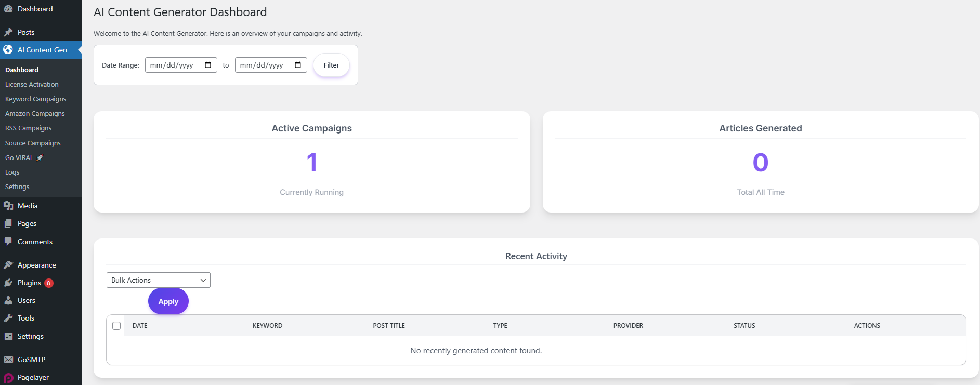
Task: Click the Plugins update count badge 8
Action: (x=48, y=283)
